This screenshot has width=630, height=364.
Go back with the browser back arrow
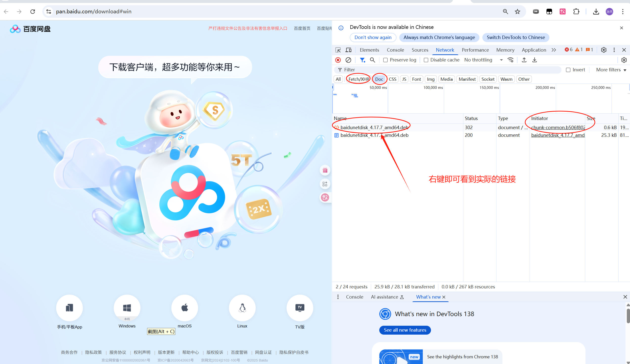(x=6, y=12)
